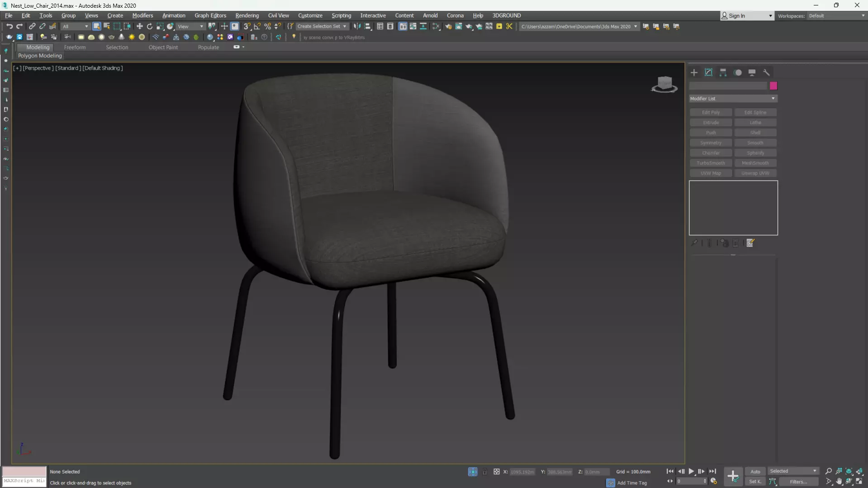The width and height of the screenshot is (868, 488).
Task: Toggle Window/Crossing selection mode icon
Action: coord(127,26)
